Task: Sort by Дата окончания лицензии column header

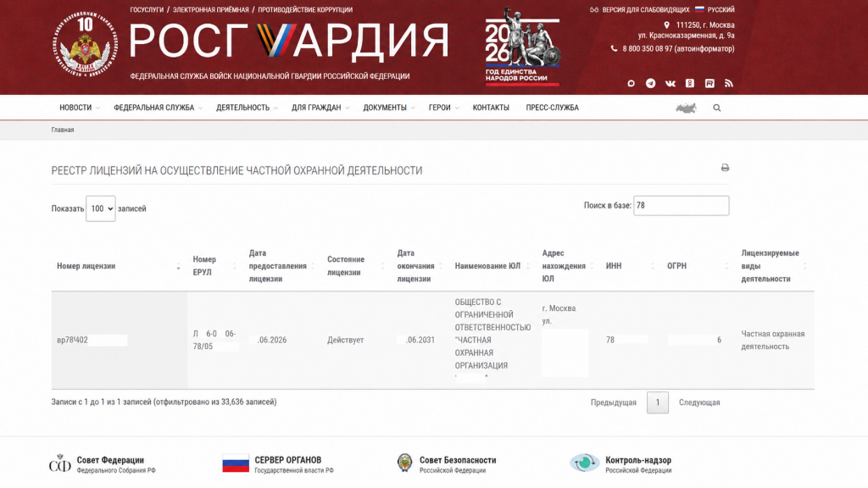Action: point(420,266)
